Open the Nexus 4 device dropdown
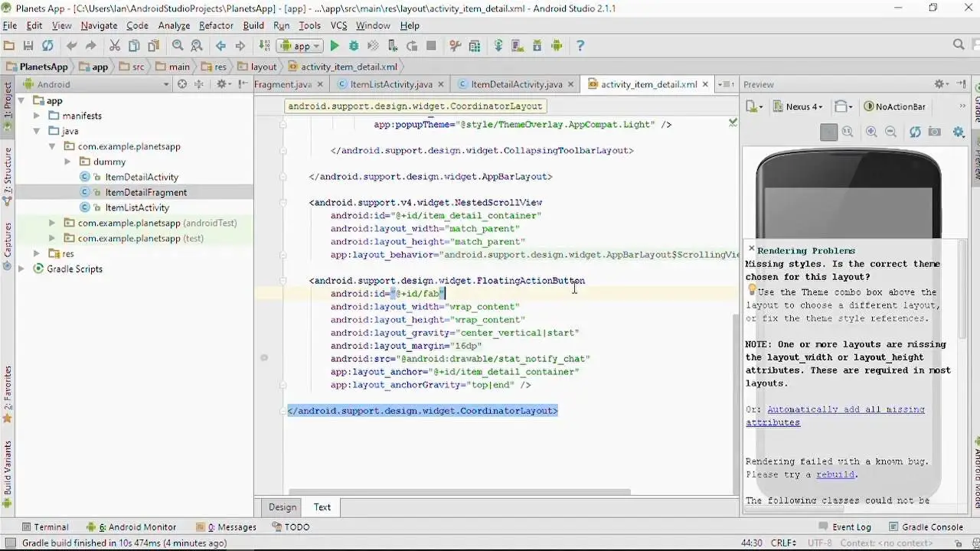Viewport: 980px width, 551px height. pyautogui.click(x=797, y=106)
